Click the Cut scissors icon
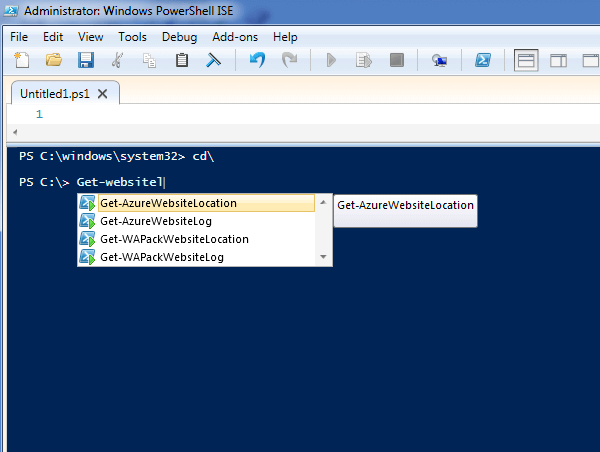Image resolution: width=600 pixels, height=452 pixels. tap(117, 60)
